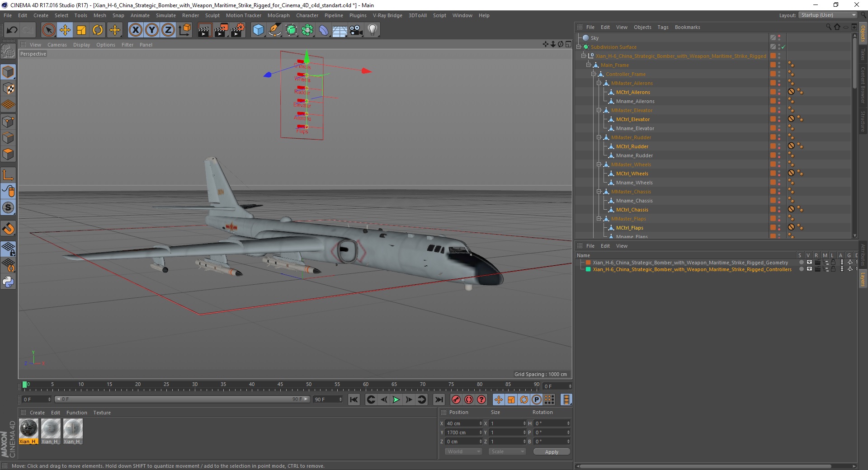Toggle Geometry layer solo dot

[x=802, y=262]
